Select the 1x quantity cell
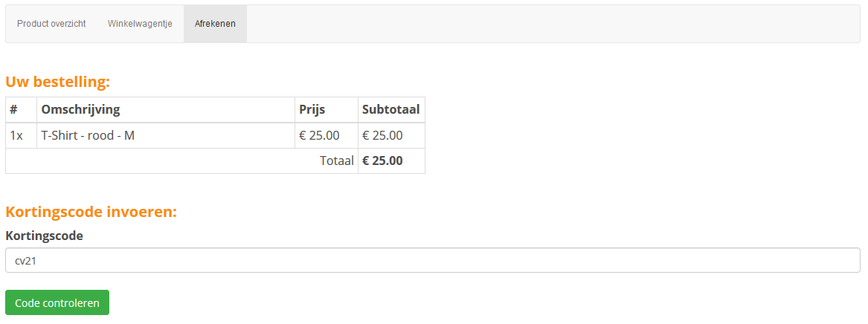The width and height of the screenshot is (868, 324). 16,135
